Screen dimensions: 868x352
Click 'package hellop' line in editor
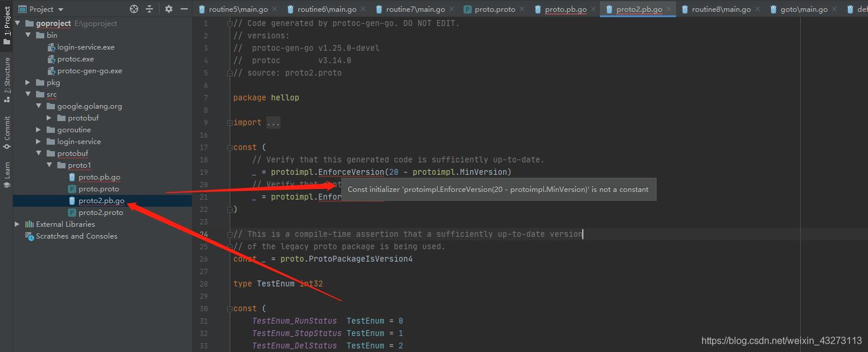tap(266, 98)
